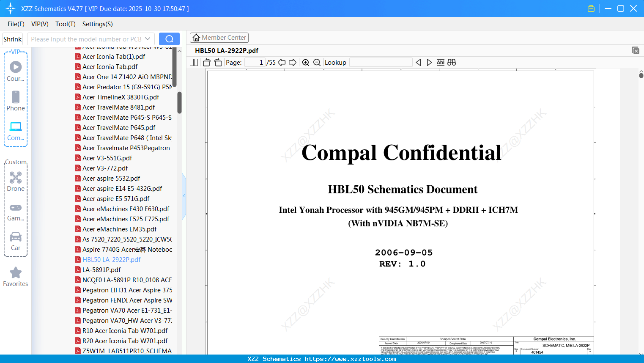This screenshot has height=363, width=644.
Task: Toggle the Abi whole-word match option
Action: click(x=440, y=63)
